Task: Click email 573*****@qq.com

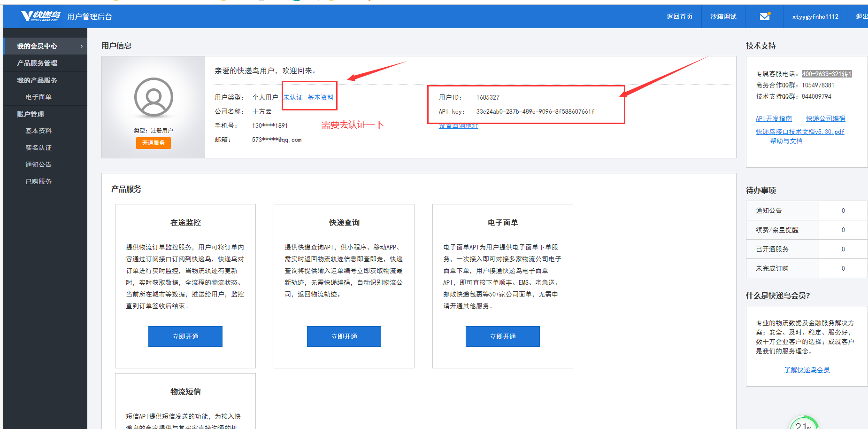Action: coord(277,140)
